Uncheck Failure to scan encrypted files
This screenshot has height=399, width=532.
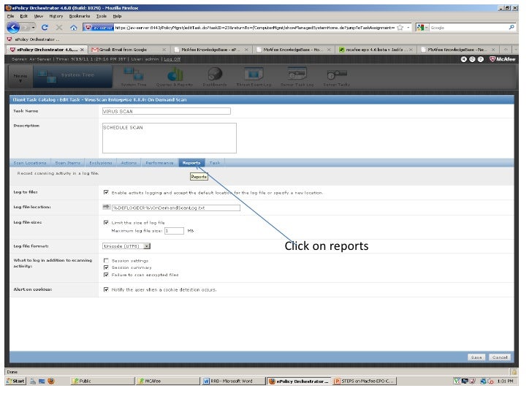(106, 275)
